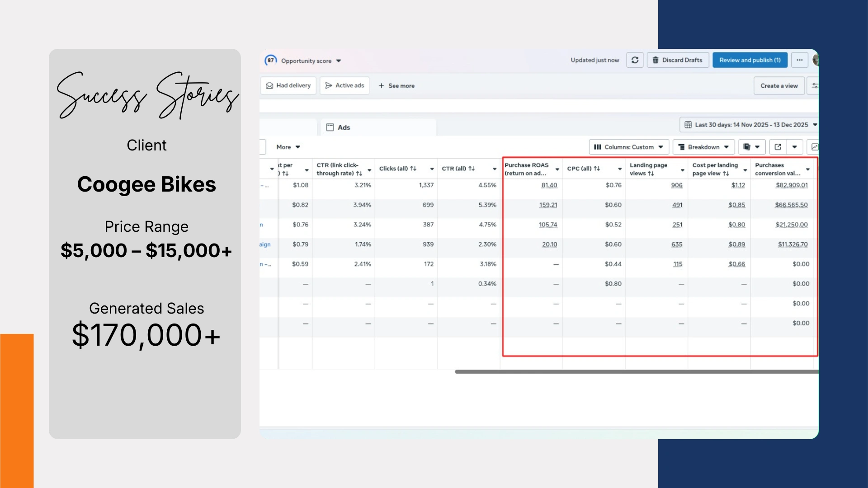Viewport: 868px width, 488px height.
Task: Open the three-dot more options menu
Action: (x=800, y=60)
